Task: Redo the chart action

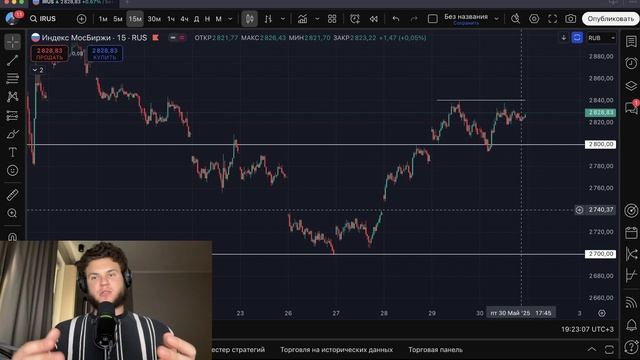Action: point(413,19)
